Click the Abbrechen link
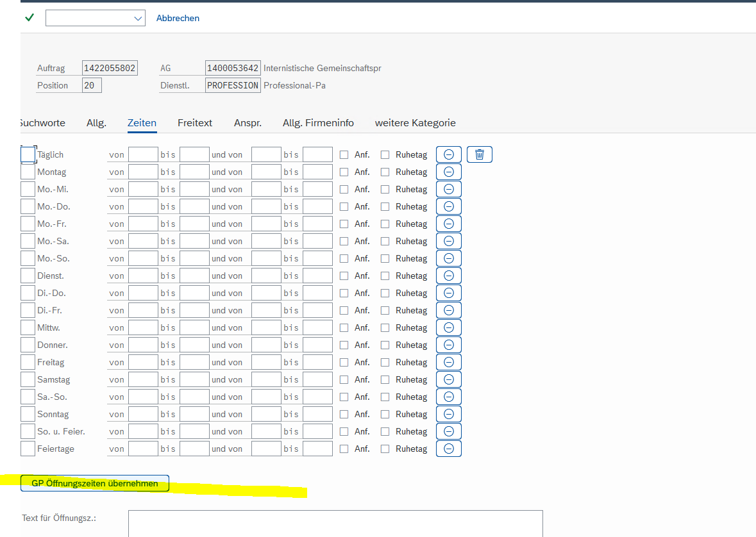 point(178,19)
